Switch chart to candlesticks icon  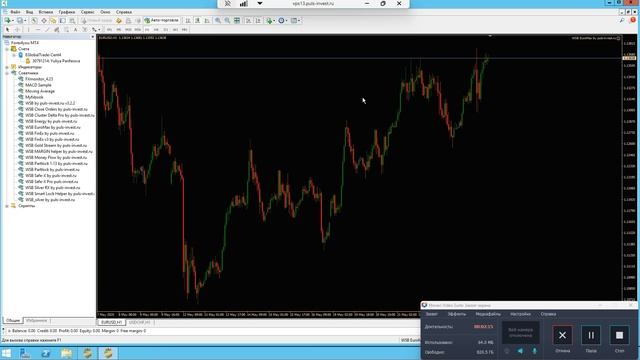pyautogui.click(x=197, y=20)
